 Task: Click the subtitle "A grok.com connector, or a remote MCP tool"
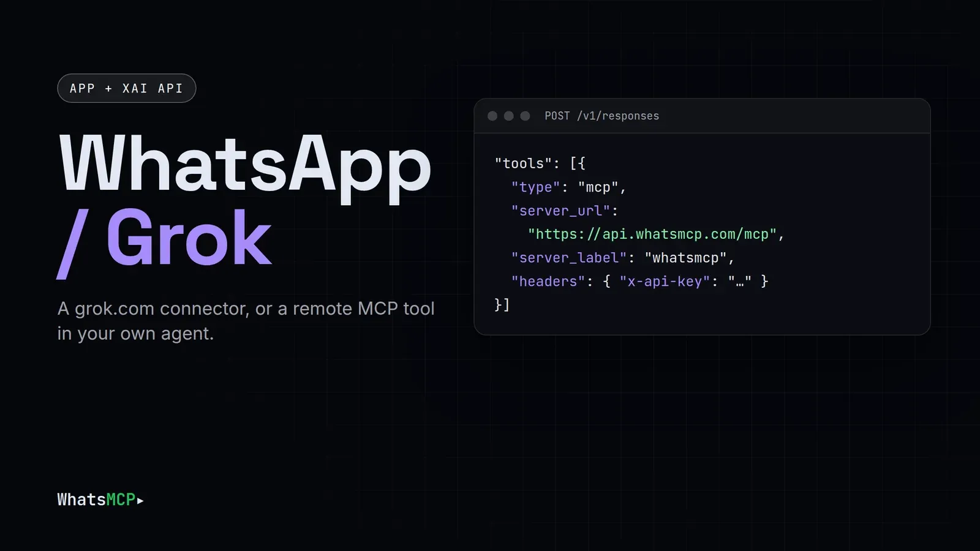246,309
